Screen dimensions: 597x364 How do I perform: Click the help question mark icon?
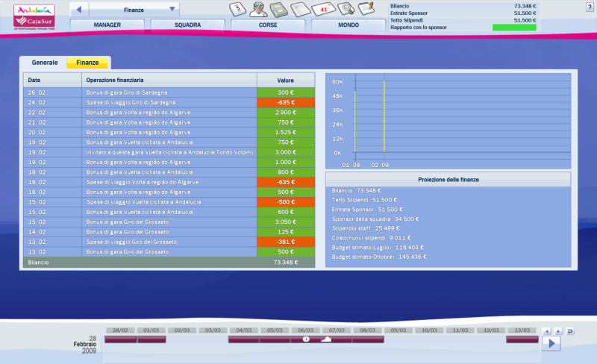[590, 5]
